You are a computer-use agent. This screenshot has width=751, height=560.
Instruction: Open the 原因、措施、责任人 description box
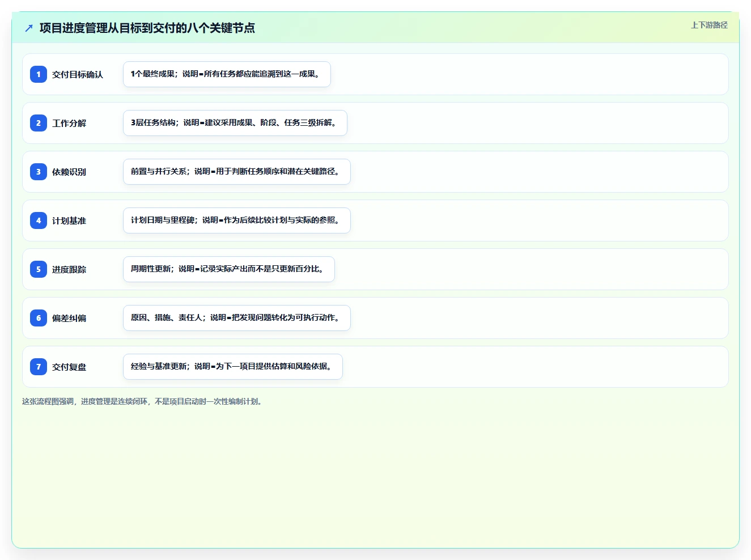pyautogui.click(x=237, y=318)
